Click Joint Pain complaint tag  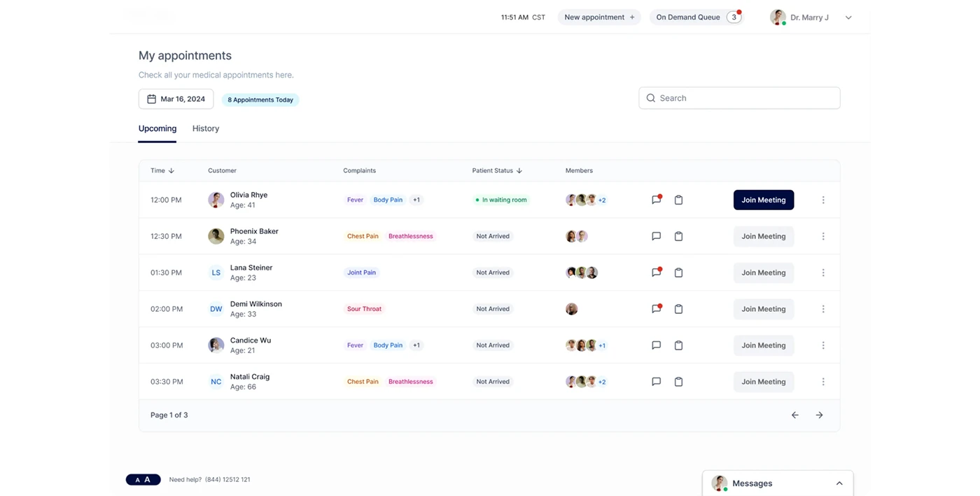coord(362,273)
